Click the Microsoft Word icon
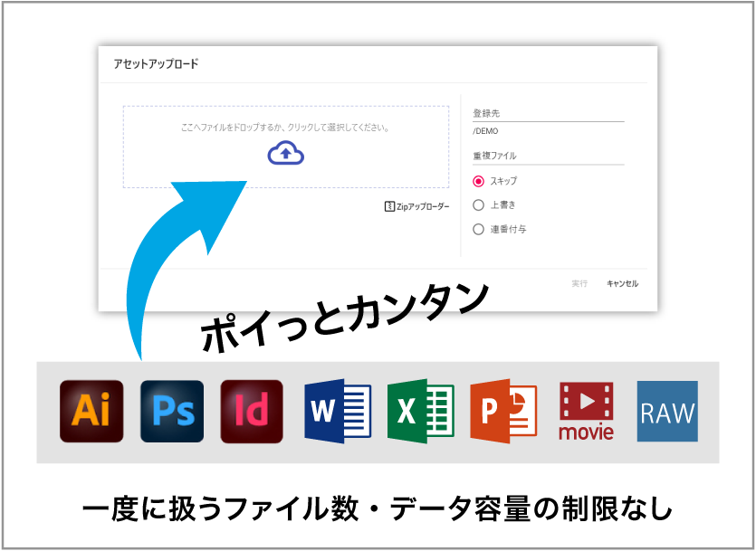This screenshot has width=756, height=551. point(338,412)
